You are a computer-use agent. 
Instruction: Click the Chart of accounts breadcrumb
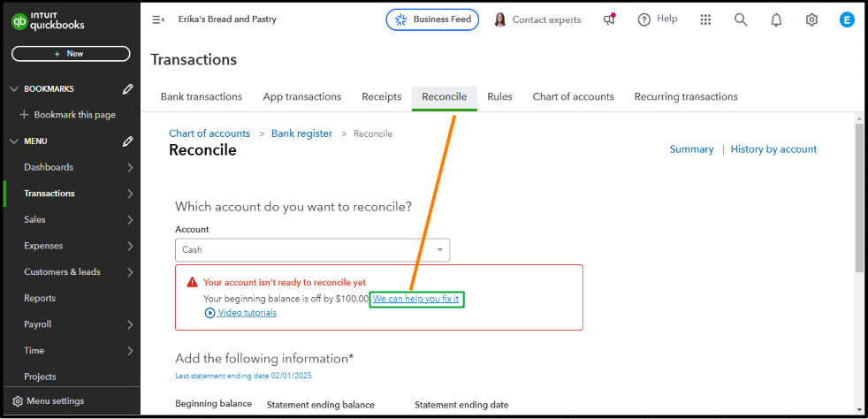209,133
